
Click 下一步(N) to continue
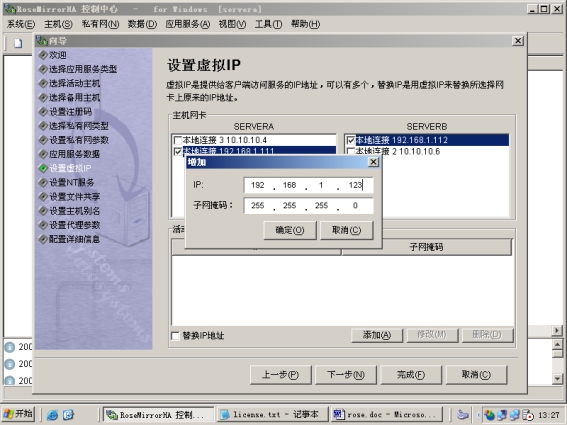346,375
